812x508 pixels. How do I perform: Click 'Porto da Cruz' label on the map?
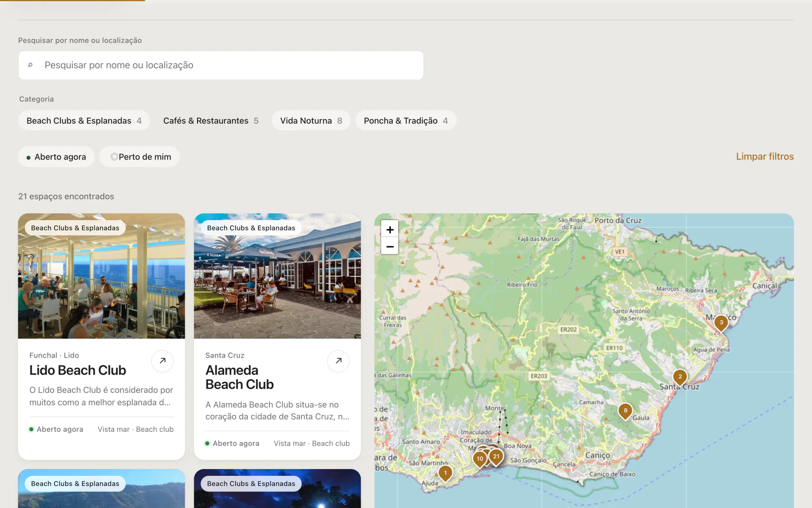[618, 221]
